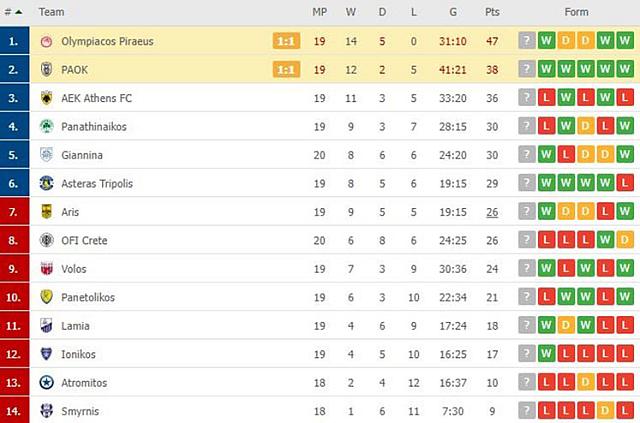Click the 1:1 score badge beside Olympiacos
Viewport: 640px width, 423px height.
point(285,42)
